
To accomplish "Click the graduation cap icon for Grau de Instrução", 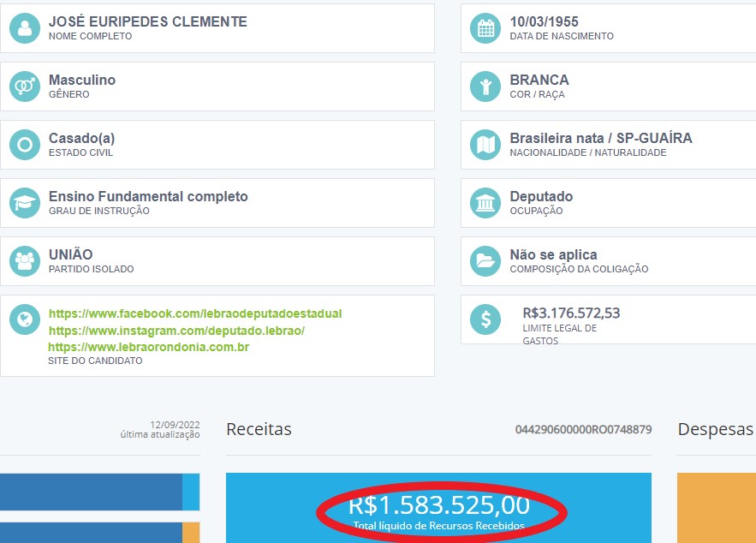I will (25, 203).
